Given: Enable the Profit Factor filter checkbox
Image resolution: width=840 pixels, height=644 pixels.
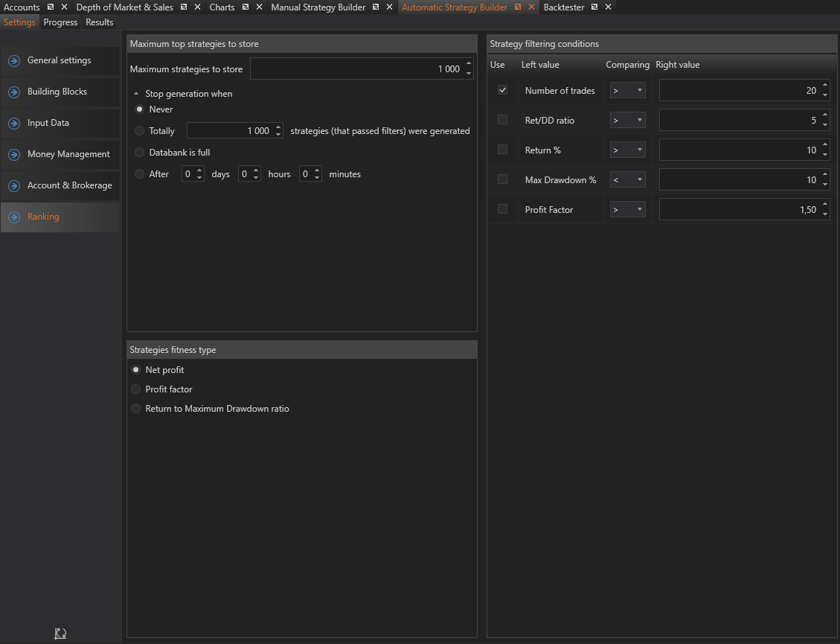Looking at the screenshot, I should click(x=502, y=209).
